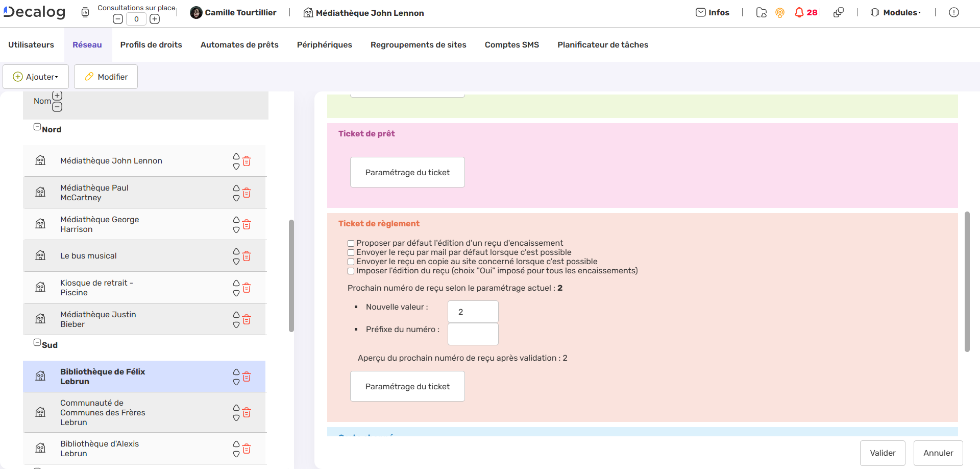This screenshot has width=980, height=469.
Task: Increase consultations sur place with the plus stepper
Action: (155, 18)
